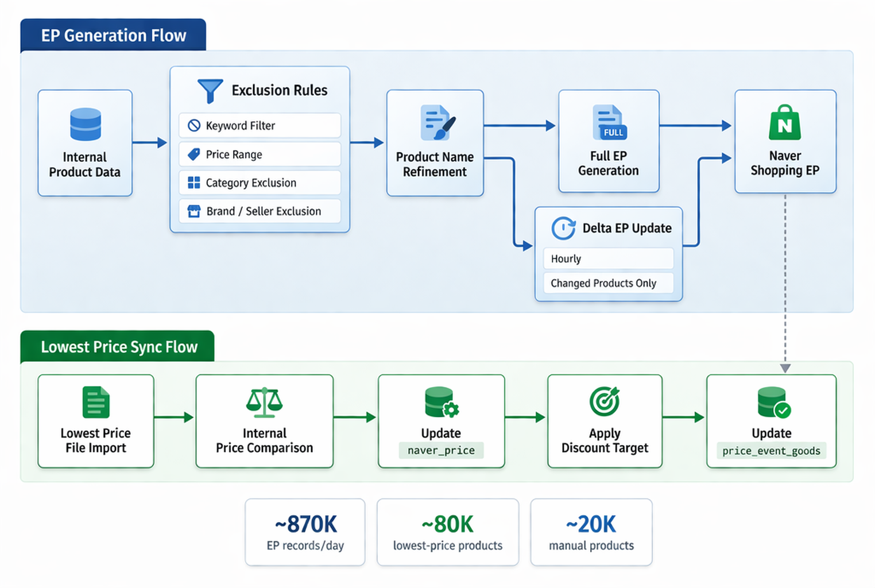This screenshot has width=875, height=588.
Task: Select the Brand / Seller Exclusion rule
Action: click(260, 211)
